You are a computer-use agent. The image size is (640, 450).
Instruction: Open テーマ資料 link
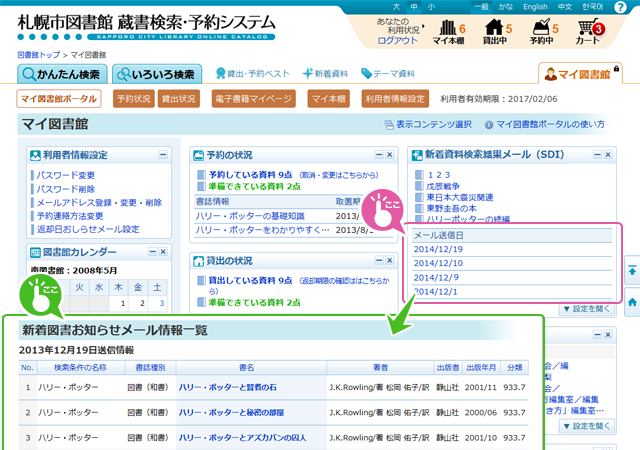click(388, 74)
